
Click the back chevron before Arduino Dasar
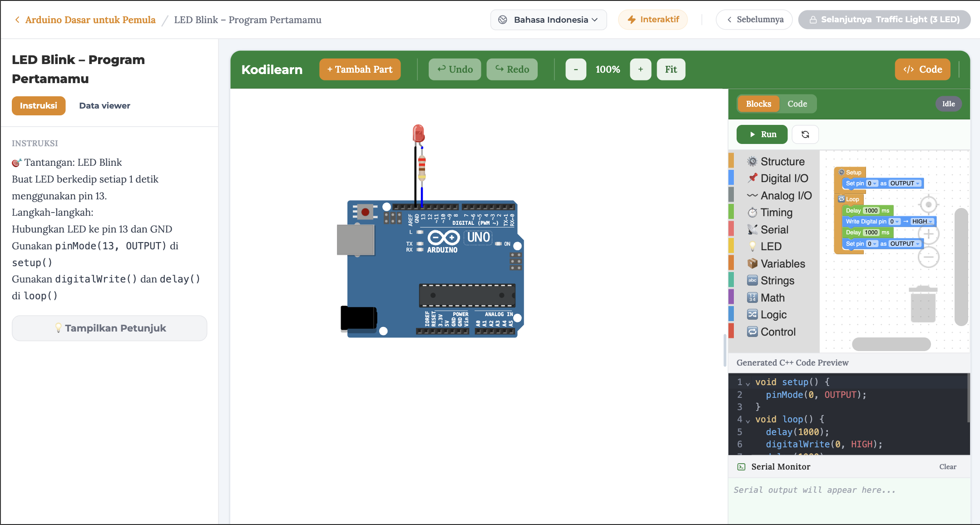[x=17, y=20]
